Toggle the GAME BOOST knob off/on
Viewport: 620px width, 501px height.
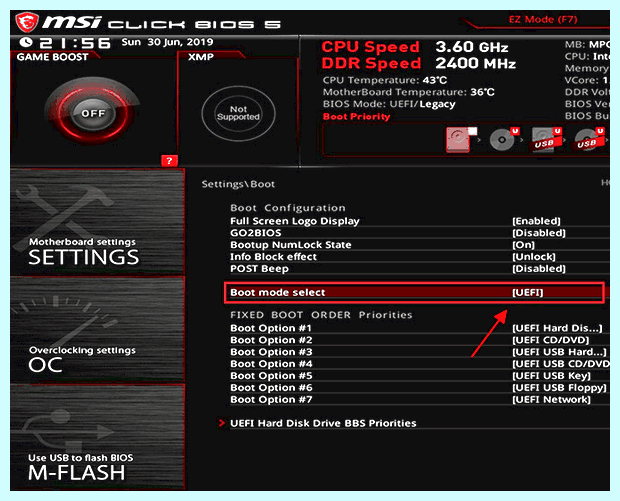(93, 113)
